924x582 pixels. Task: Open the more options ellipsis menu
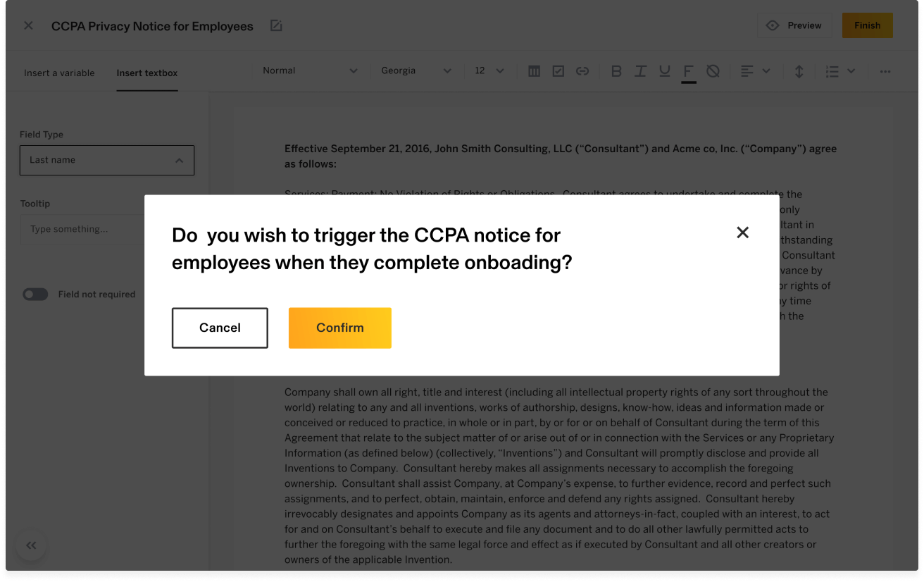(885, 71)
